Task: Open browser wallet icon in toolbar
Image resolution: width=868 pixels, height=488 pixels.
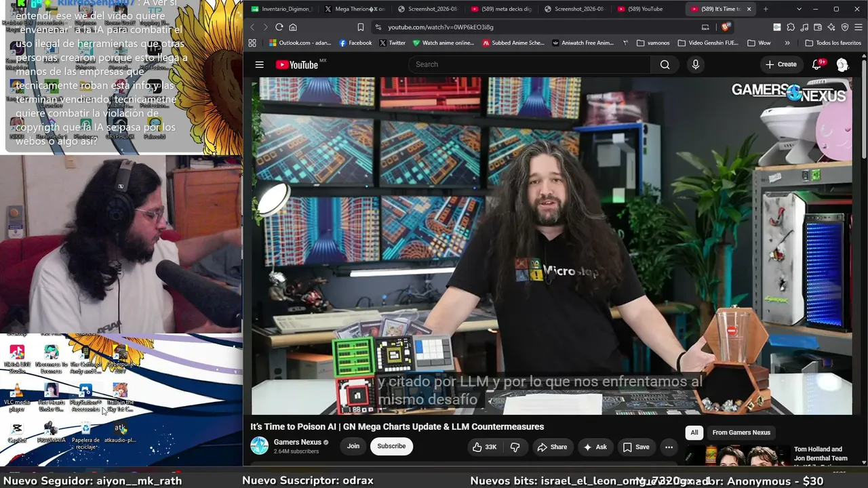Action: coord(818,27)
